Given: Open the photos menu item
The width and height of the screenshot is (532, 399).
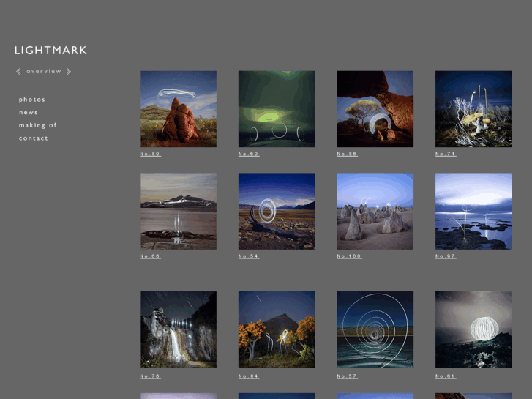Looking at the screenshot, I should [x=32, y=100].
